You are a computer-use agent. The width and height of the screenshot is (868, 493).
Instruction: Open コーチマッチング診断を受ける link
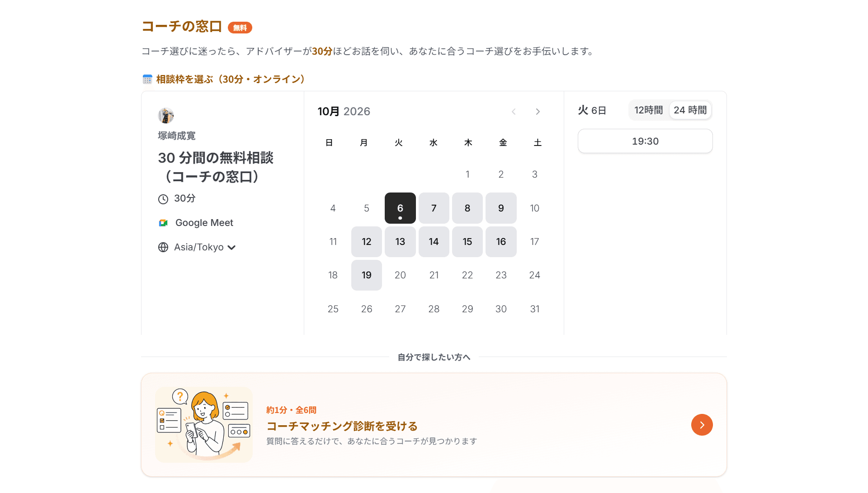coord(342,426)
